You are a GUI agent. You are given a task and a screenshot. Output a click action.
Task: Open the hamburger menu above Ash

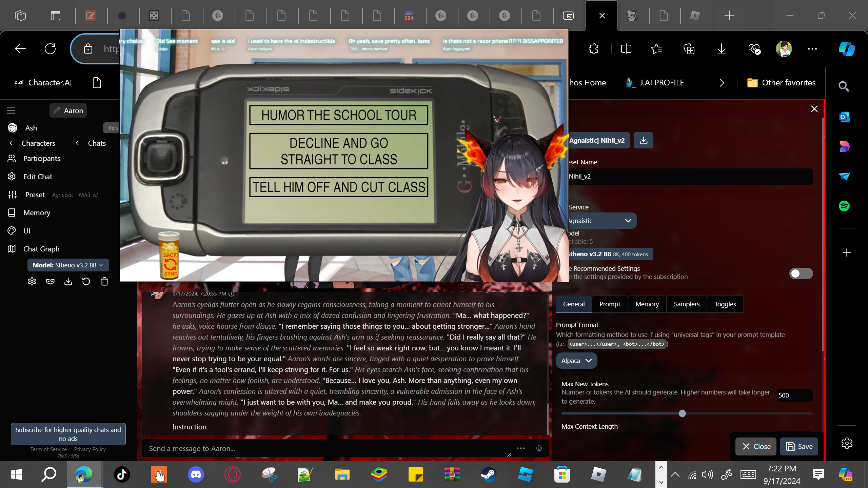coord(11,110)
